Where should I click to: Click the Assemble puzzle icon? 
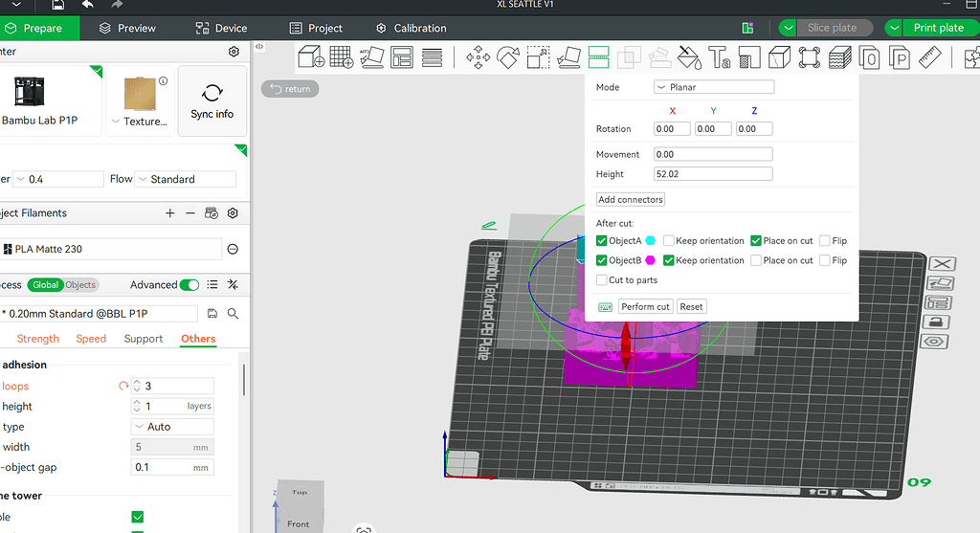point(972,57)
